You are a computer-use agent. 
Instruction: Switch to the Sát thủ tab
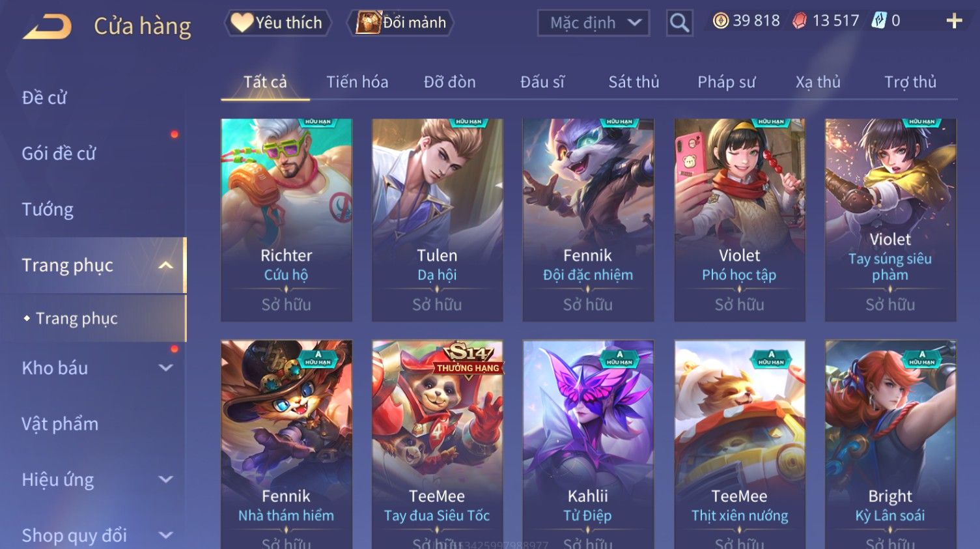634,82
